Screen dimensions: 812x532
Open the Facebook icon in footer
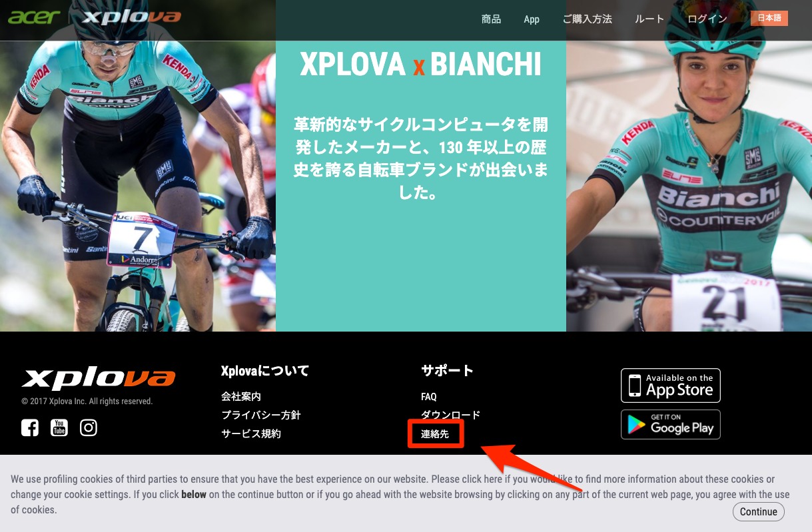pyautogui.click(x=30, y=427)
